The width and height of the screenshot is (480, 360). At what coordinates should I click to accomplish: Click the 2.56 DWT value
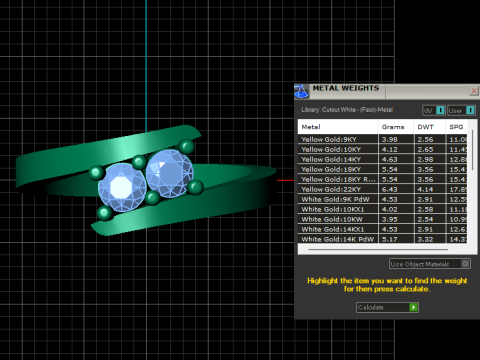(x=425, y=140)
